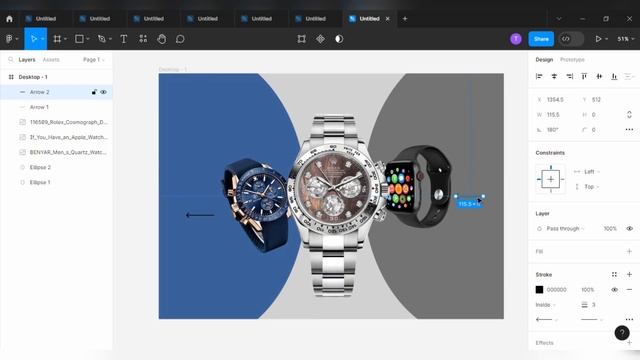Screen dimensions: 640x360
Task: Align top using the alignment icon
Action: click(584, 76)
